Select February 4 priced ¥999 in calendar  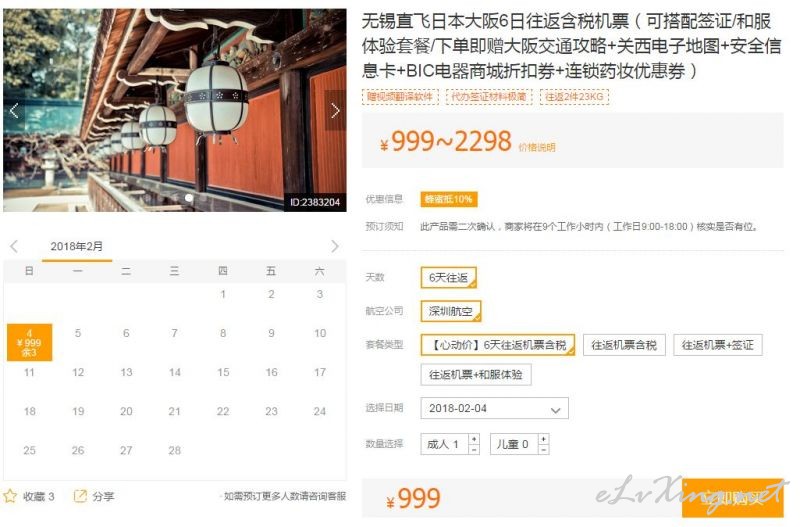[30, 342]
